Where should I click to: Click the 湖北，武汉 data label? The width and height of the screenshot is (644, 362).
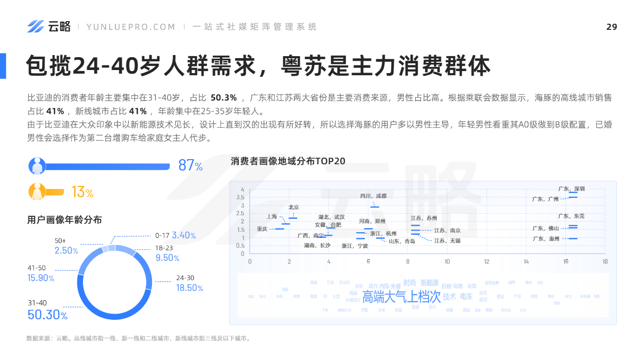pos(331,217)
